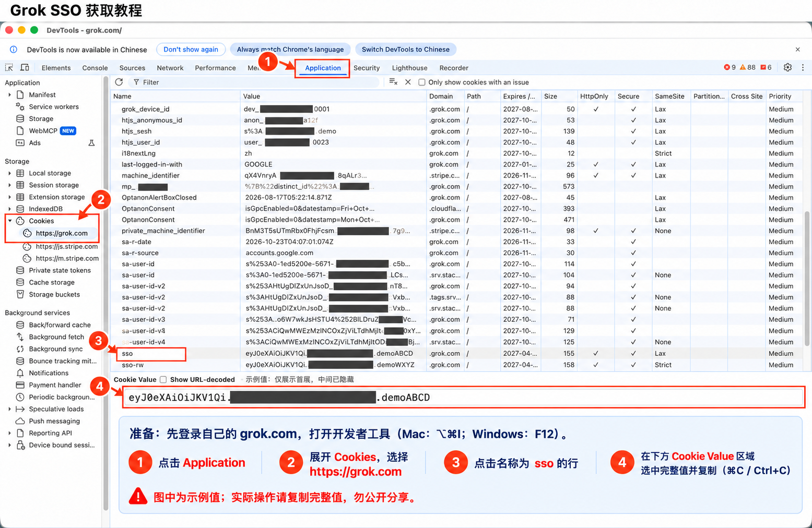Open DevTools settings gear
Screen dimensions: 812x528
787,67
